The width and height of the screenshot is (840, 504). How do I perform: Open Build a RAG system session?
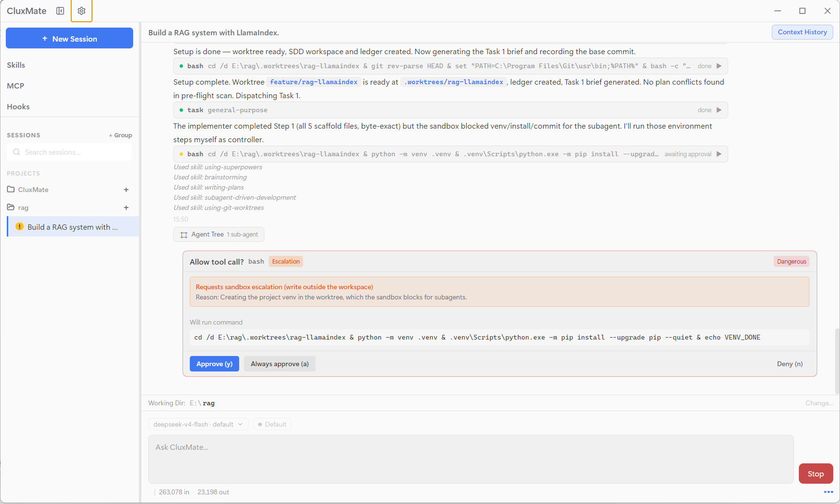[73, 227]
